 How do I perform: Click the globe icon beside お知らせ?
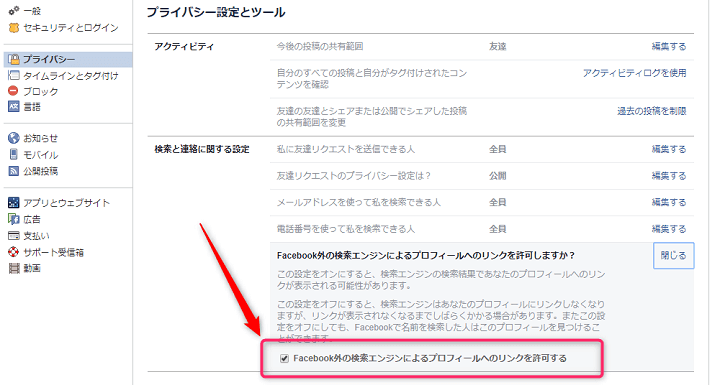coord(14,138)
